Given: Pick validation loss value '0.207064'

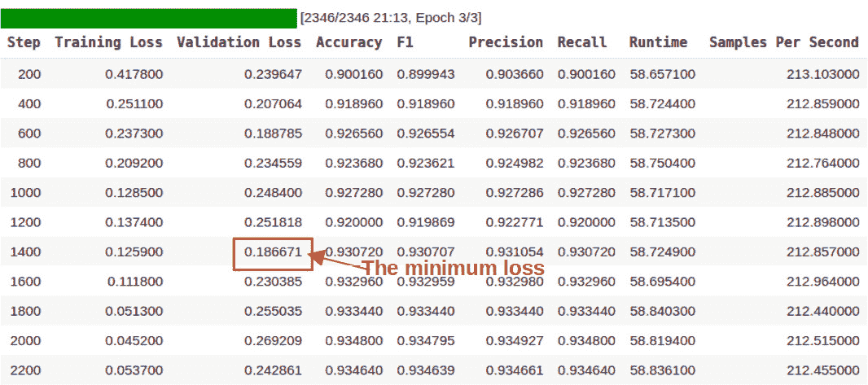Looking at the screenshot, I should (274, 104).
